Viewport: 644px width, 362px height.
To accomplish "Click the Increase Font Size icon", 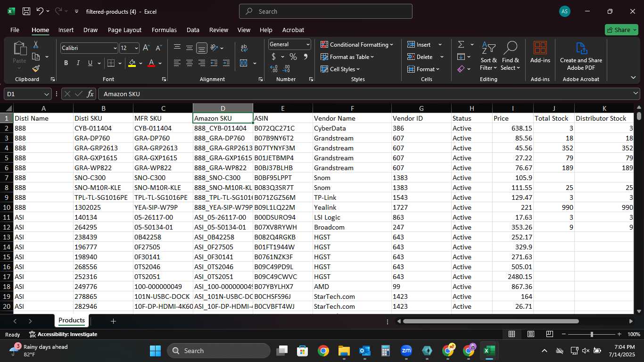I will point(147,48).
